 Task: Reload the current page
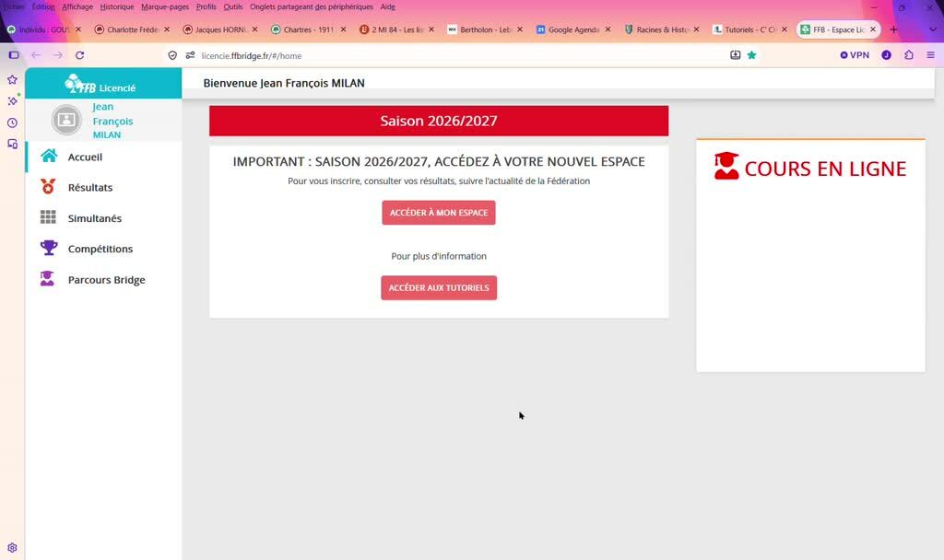(79, 55)
